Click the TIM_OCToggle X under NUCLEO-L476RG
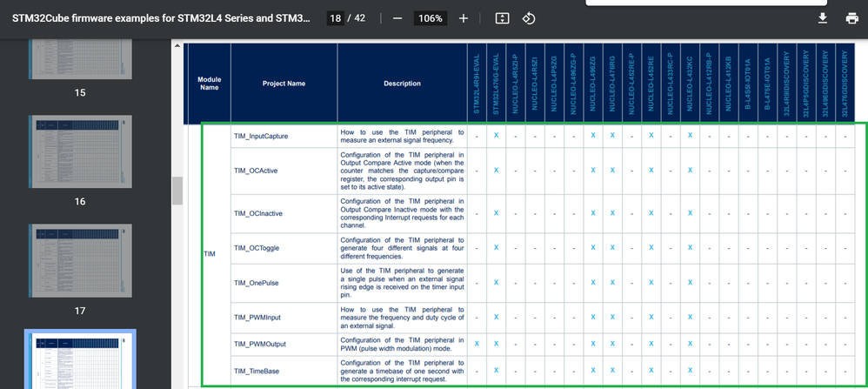 (612, 248)
